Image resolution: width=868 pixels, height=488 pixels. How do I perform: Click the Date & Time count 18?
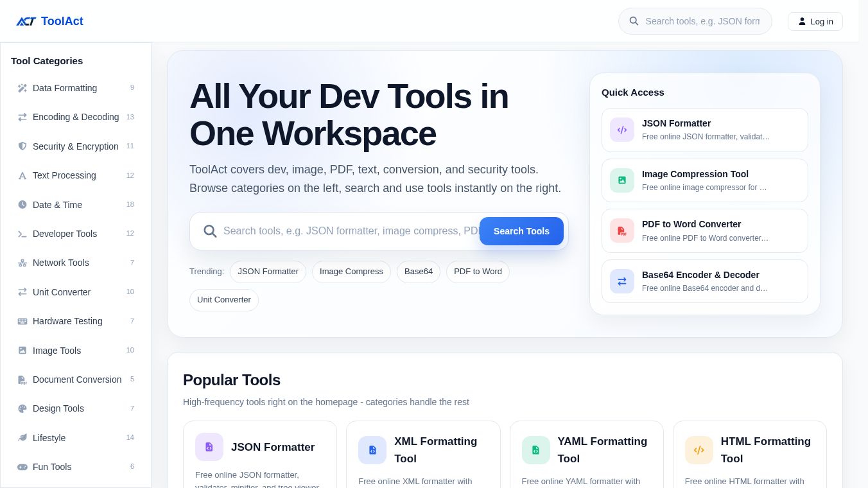130,204
